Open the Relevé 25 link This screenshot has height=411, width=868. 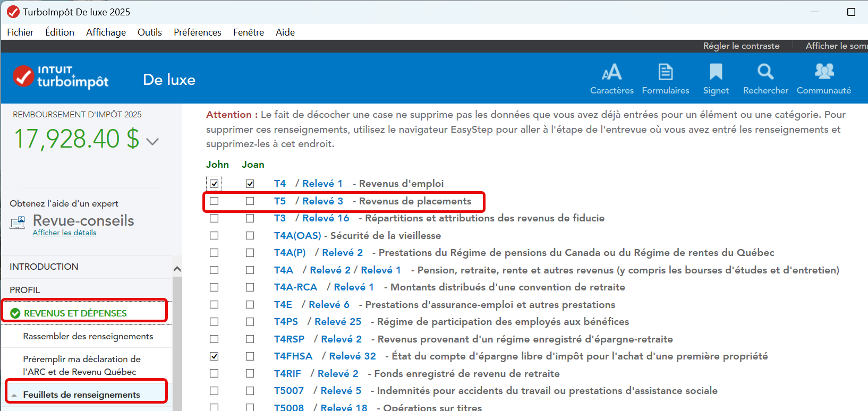point(338,322)
